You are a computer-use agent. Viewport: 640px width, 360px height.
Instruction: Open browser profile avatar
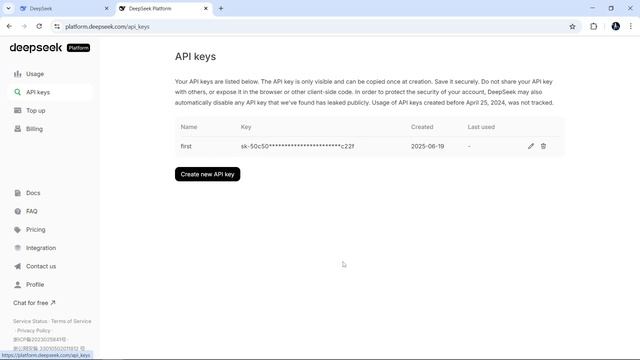(616, 27)
